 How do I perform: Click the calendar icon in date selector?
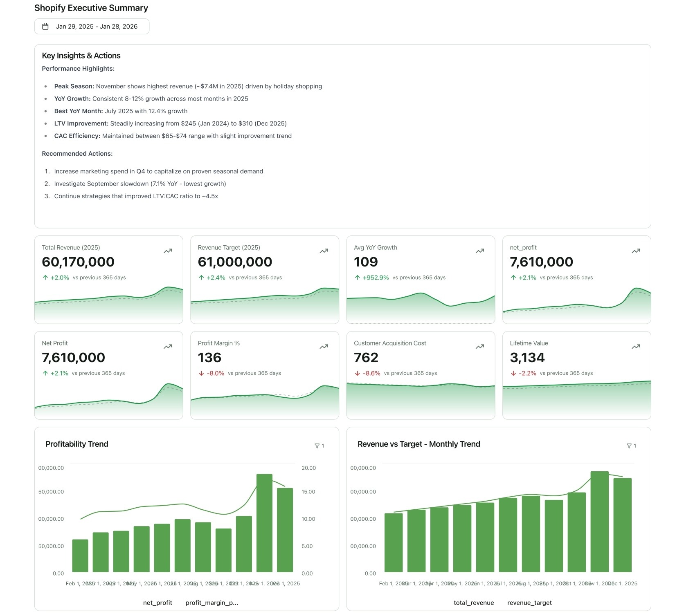pos(45,27)
